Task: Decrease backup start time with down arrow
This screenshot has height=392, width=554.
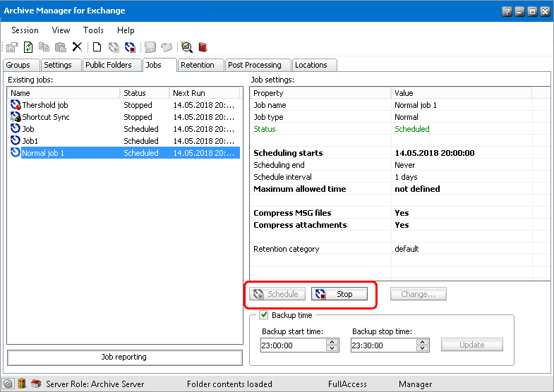Action: coord(332,348)
